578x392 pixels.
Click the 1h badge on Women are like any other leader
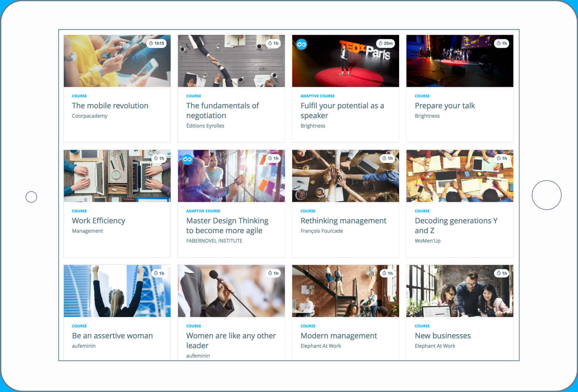click(x=273, y=273)
